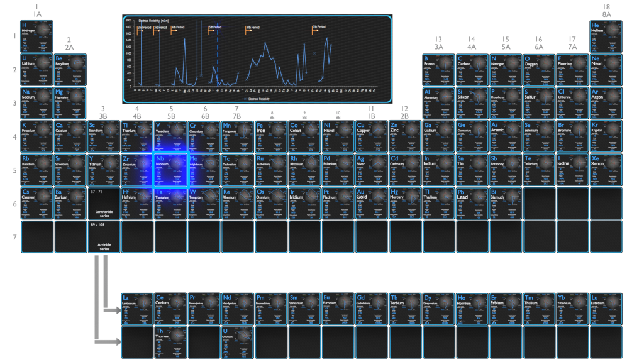Screen dimensions: 644x362
Task: Click the 5th Period marker in chart
Action: click(214, 28)
